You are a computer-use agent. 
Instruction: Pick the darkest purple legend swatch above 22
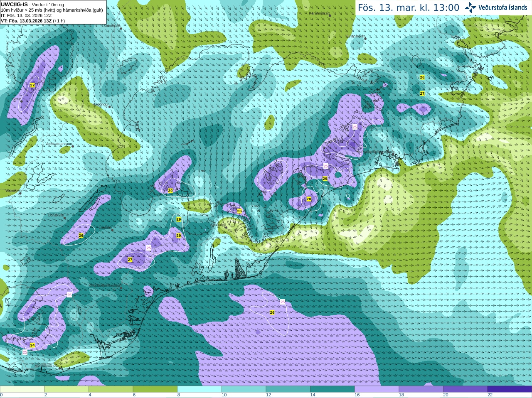click(510, 389)
